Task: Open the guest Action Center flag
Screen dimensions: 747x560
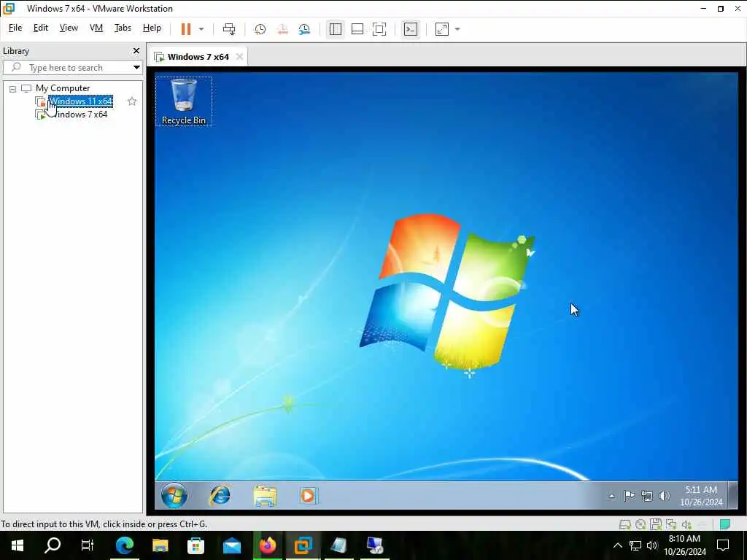Action: click(630, 496)
